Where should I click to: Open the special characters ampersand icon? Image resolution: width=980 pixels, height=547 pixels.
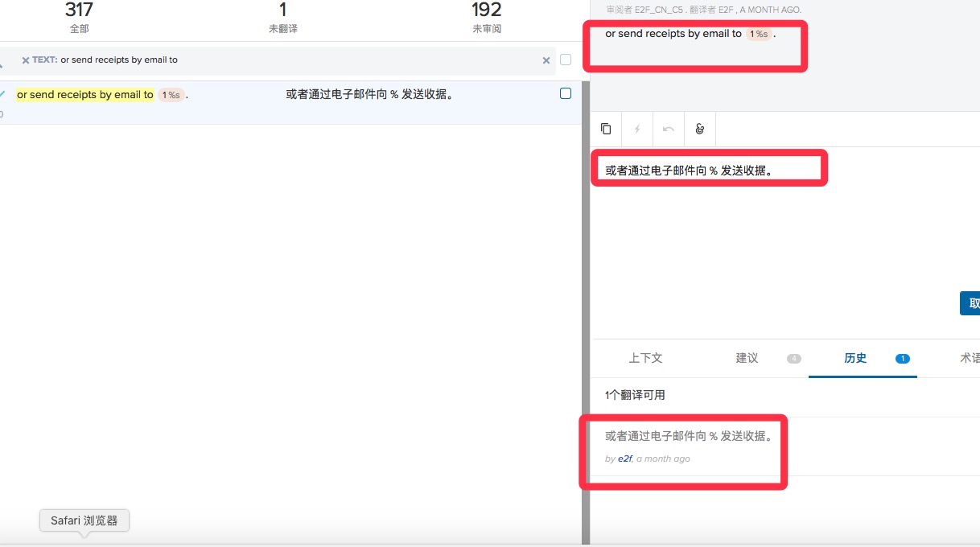[699, 129]
